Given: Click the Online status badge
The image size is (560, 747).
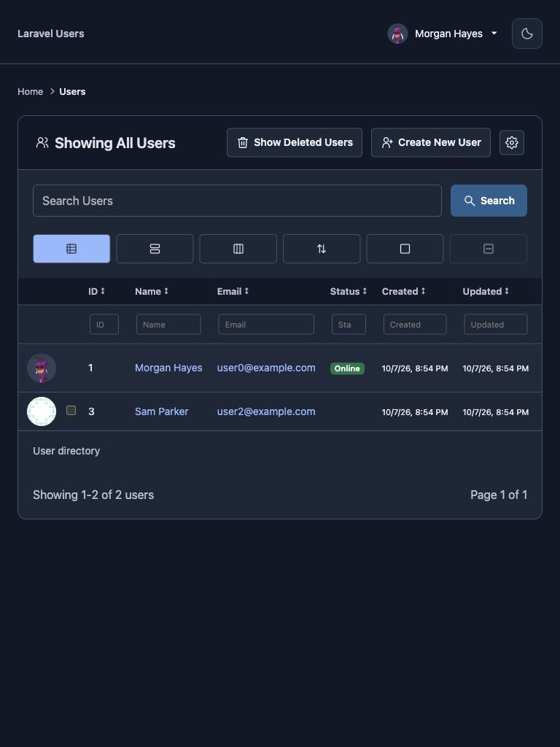Looking at the screenshot, I should [x=347, y=368].
